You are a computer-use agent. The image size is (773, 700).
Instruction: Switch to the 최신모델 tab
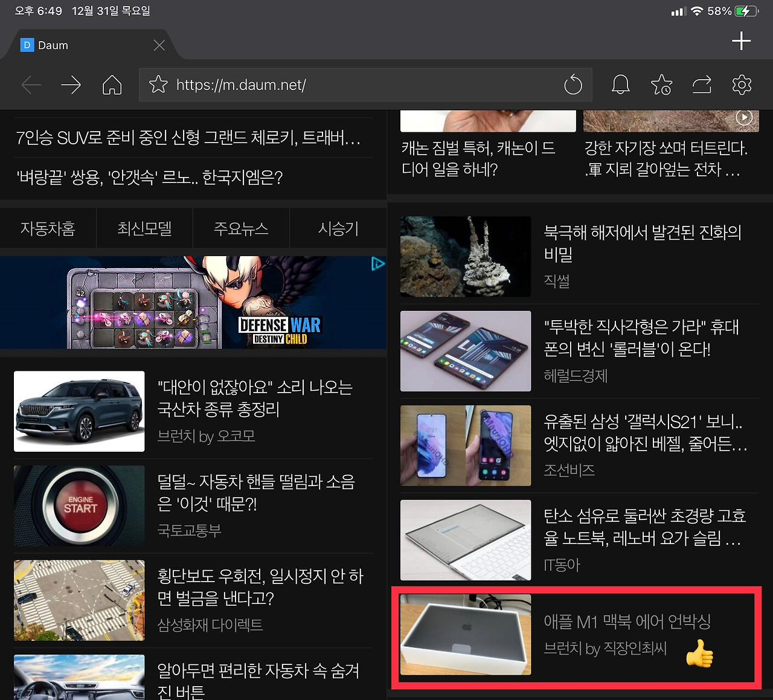144,228
